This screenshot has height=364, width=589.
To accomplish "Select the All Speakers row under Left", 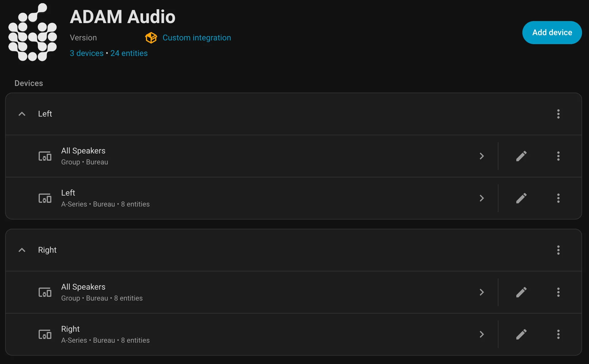I will click(231, 156).
